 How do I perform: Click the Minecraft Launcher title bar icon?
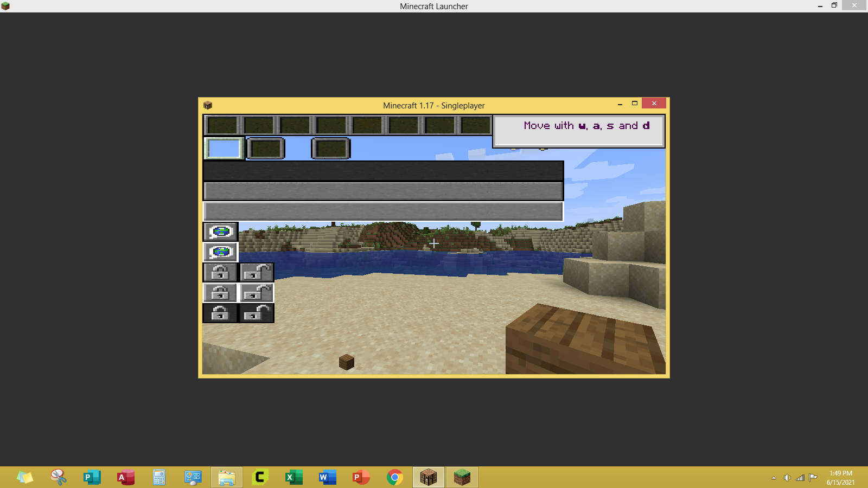click(x=5, y=6)
